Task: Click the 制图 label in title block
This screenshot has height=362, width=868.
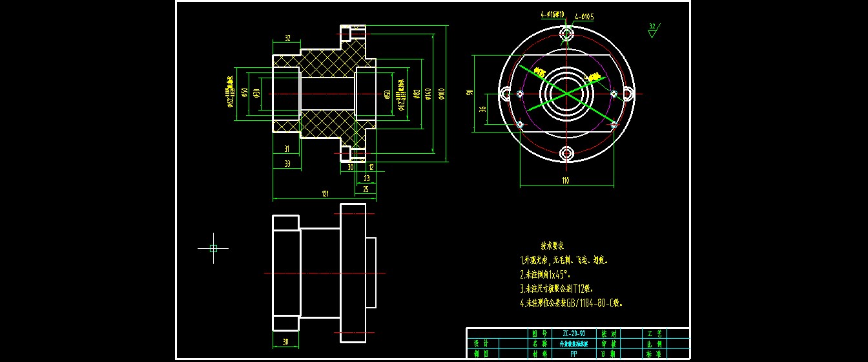Action: click(x=481, y=354)
